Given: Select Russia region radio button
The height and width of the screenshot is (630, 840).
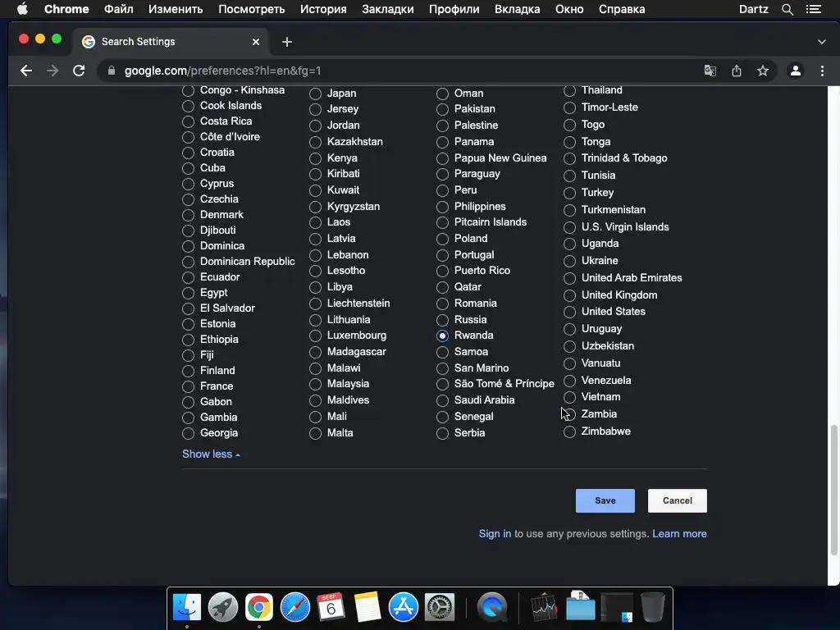Looking at the screenshot, I should pyautogui.click(x=442, y=320).
